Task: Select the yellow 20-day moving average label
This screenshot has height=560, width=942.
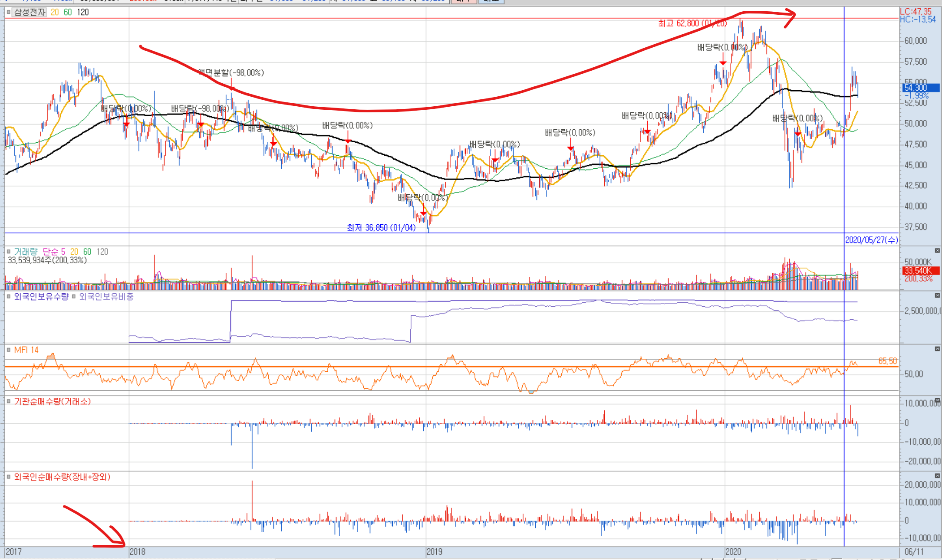Action: pyautogui.click(x=54, y=12)
